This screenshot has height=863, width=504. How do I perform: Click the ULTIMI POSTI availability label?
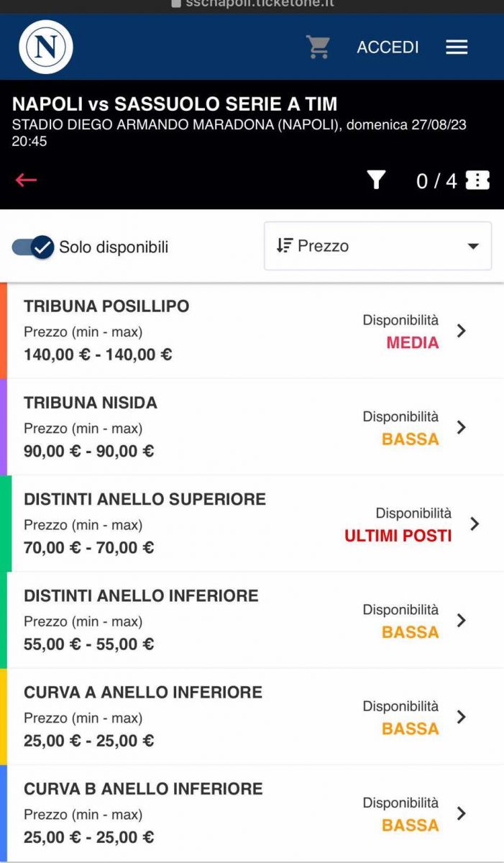tap(398, 536)
